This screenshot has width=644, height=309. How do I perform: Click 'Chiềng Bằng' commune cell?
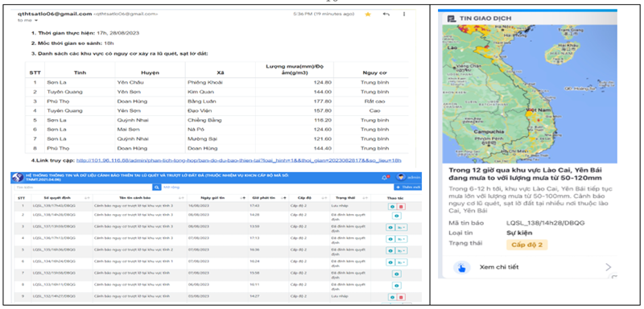(204, 120)
